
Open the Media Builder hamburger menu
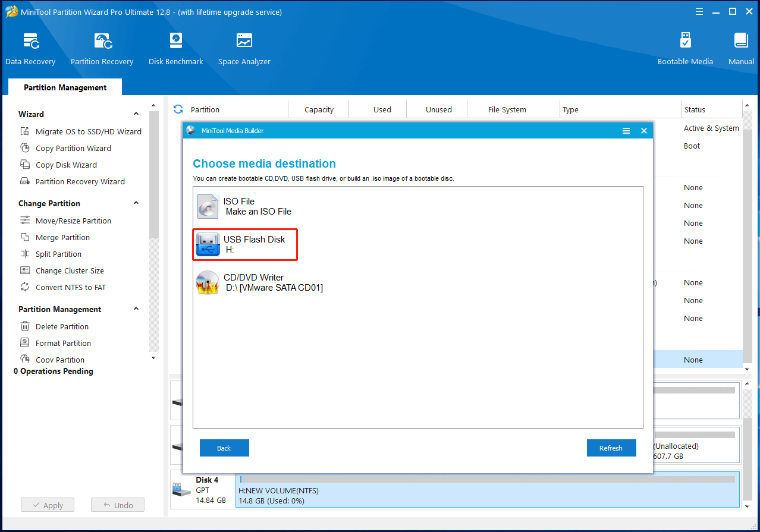(626, 131)
